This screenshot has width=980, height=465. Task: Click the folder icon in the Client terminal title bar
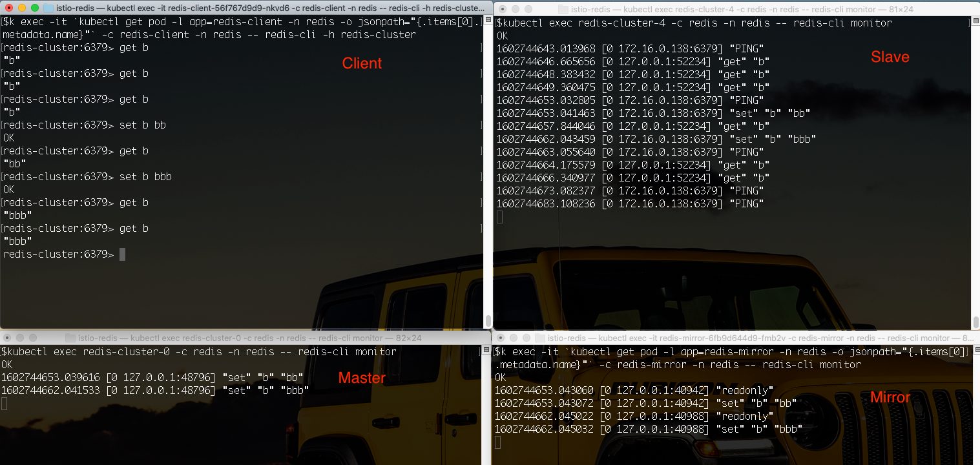coord(50,8)
